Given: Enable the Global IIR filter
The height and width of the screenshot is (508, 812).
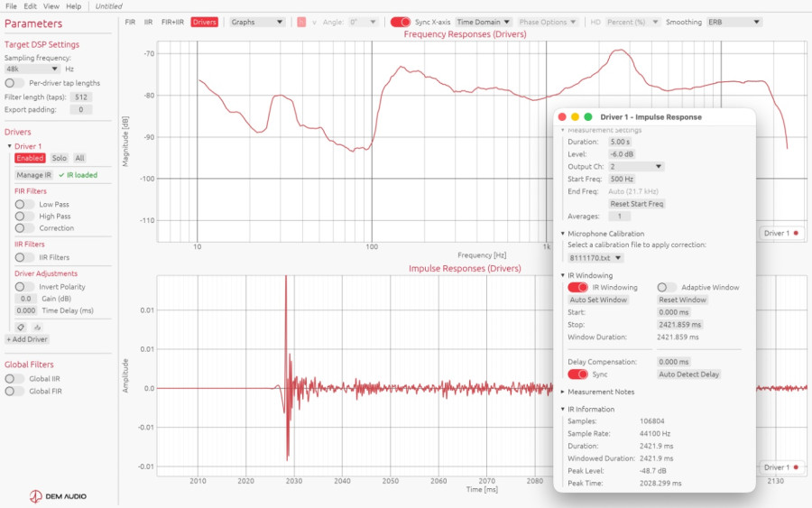Looking at the screenshot, I should pyautogui.click(x=14, y=379).
